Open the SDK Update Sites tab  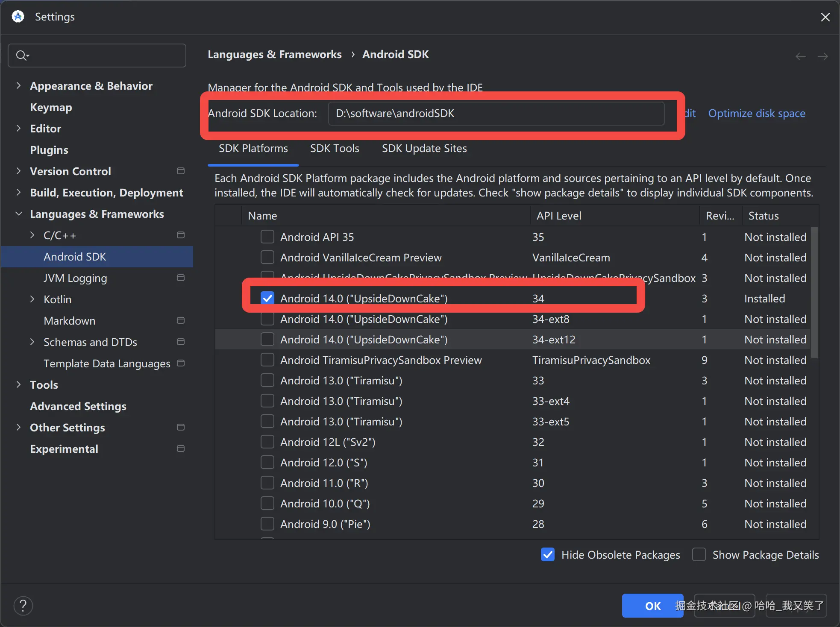pyautogui.click(x=424, y=148)
